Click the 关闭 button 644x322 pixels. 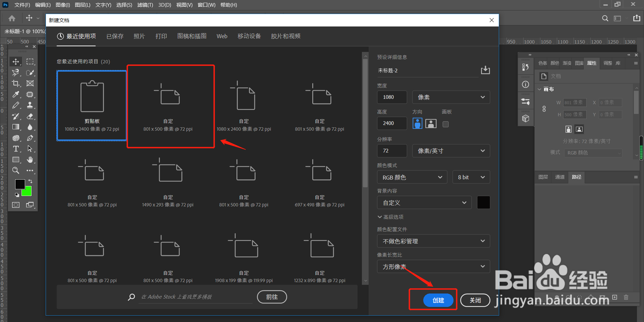point(475,300)
